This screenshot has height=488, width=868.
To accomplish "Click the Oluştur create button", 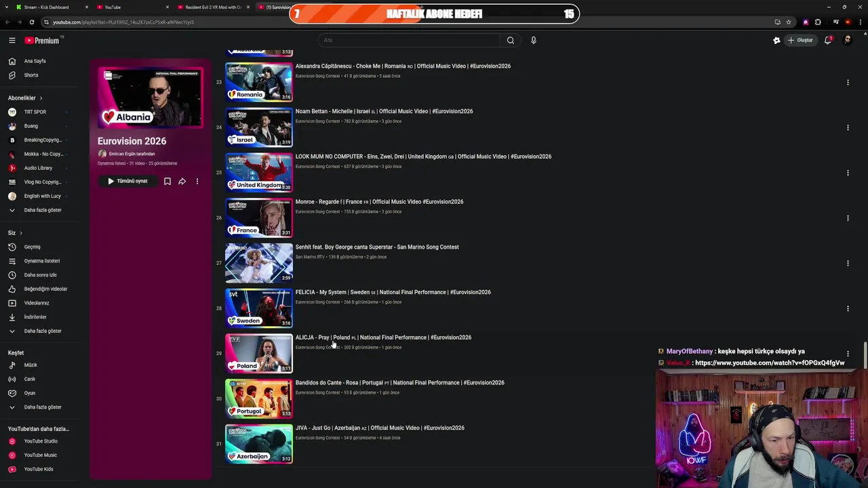I will 800,40.
